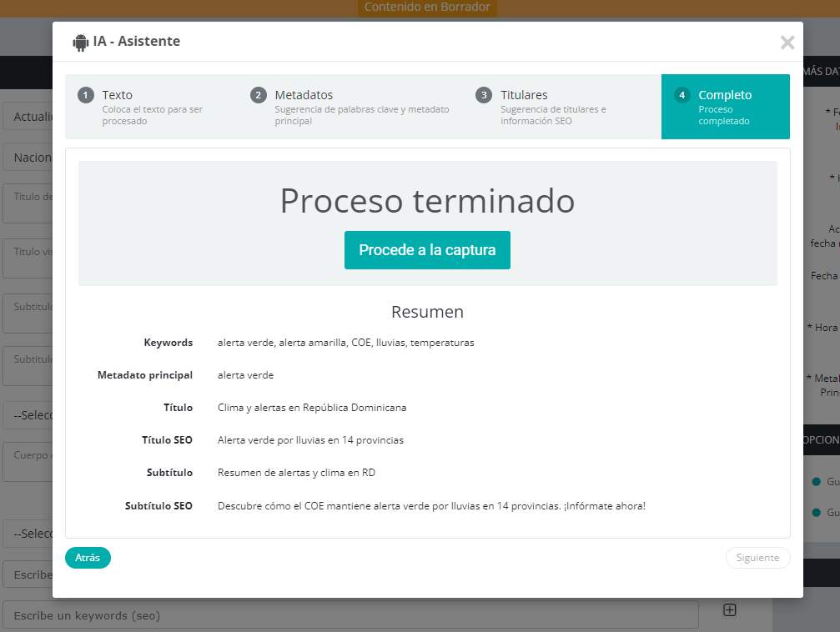Click the Siguiente button
The image size is (840, 632).
pos(757,558)
